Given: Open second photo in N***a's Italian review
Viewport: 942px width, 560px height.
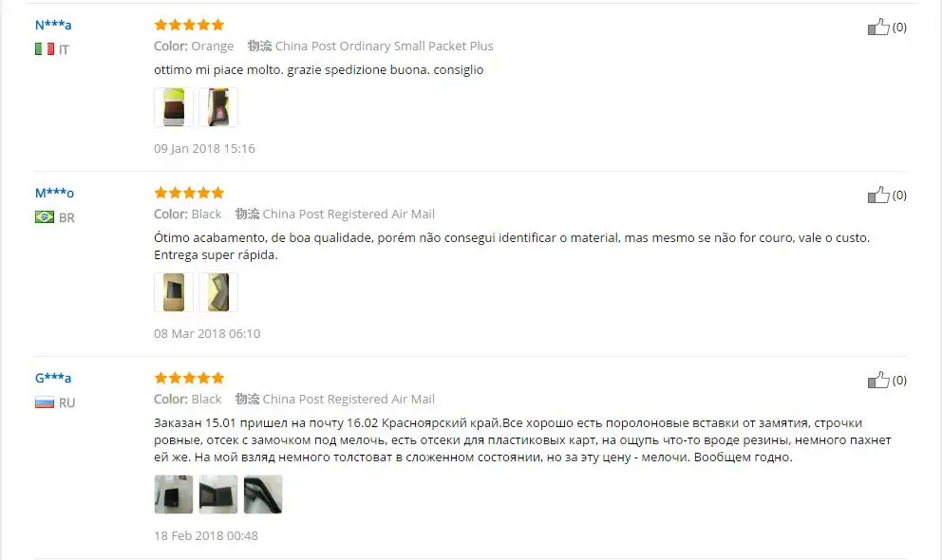Looking at the screenshot, I should [218, 107].
